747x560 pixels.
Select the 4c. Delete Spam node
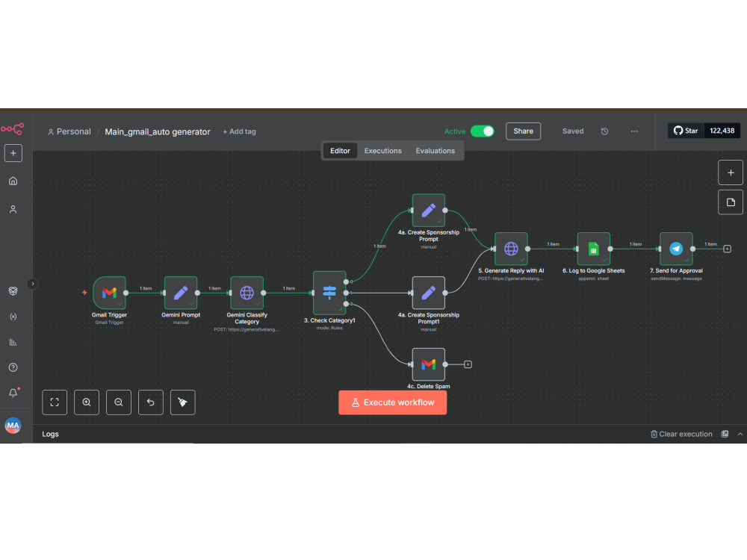(429, 364)
